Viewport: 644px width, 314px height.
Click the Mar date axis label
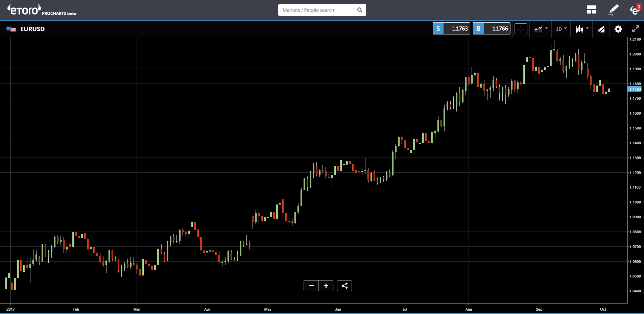tap(137, 309)
